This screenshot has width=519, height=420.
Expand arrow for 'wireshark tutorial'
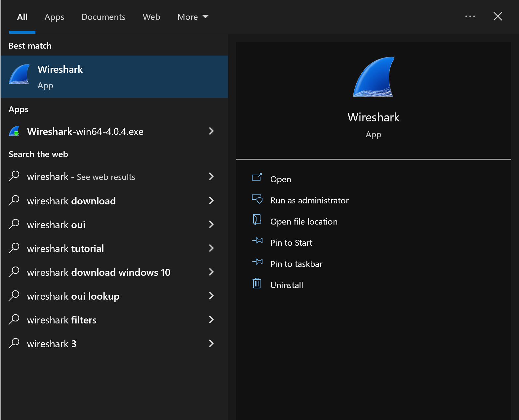212,248
